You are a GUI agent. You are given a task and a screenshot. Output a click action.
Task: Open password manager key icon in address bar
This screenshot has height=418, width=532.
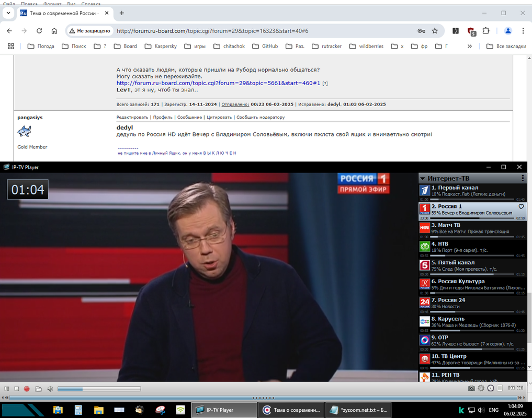tap(422, 31)
